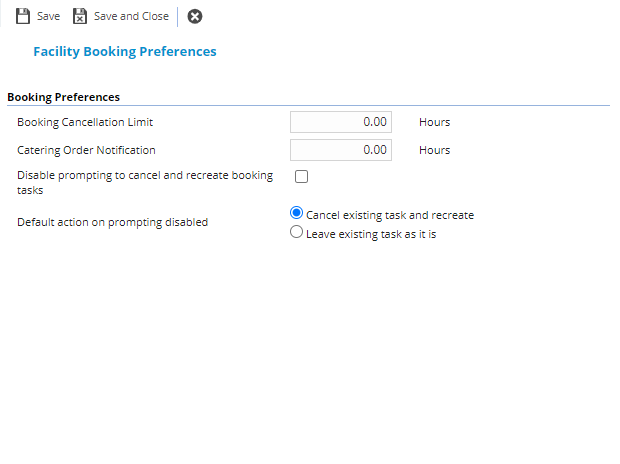Select Leave existing task as it is radio
This screenshot has width=620, height=464.
coord(296,232)
